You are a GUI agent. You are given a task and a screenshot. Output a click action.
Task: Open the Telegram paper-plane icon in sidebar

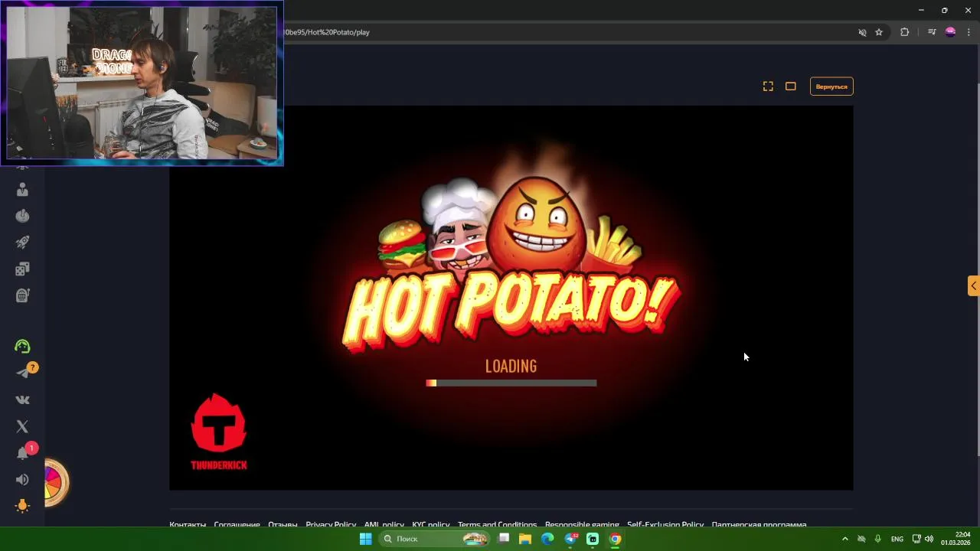coord(22,373)
